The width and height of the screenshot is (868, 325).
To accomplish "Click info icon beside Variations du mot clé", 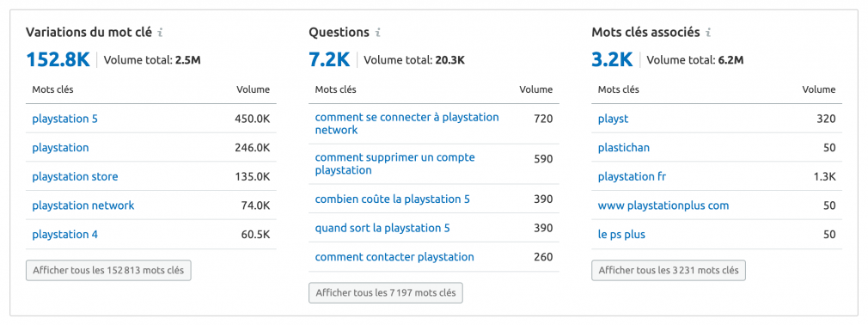I will tap(160, 33).
